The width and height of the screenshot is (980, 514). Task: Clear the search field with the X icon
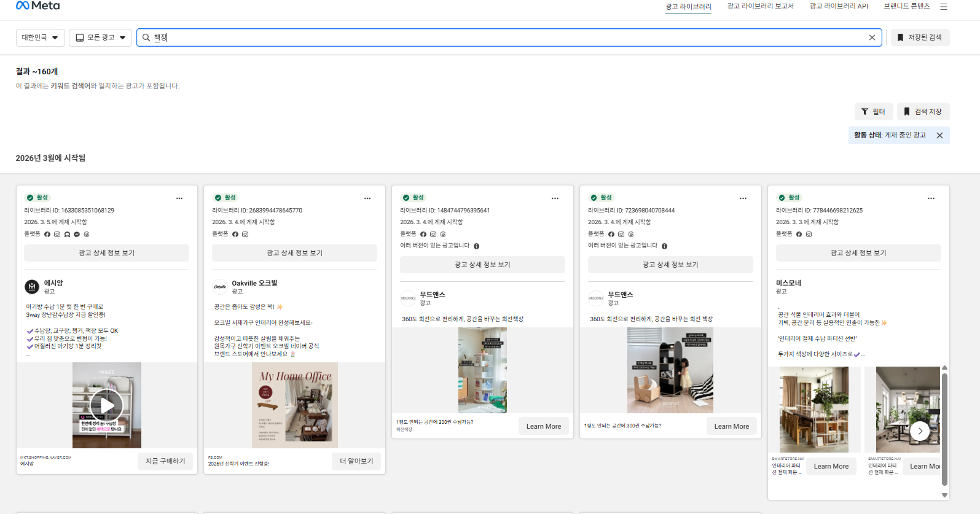pyautogui.click(x=872, y=37)
